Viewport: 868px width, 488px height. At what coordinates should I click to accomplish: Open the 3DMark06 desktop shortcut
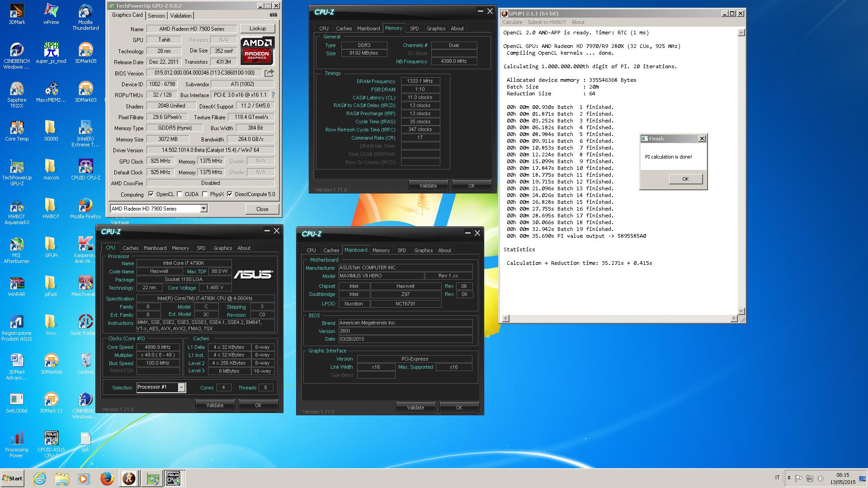[51, 364]
